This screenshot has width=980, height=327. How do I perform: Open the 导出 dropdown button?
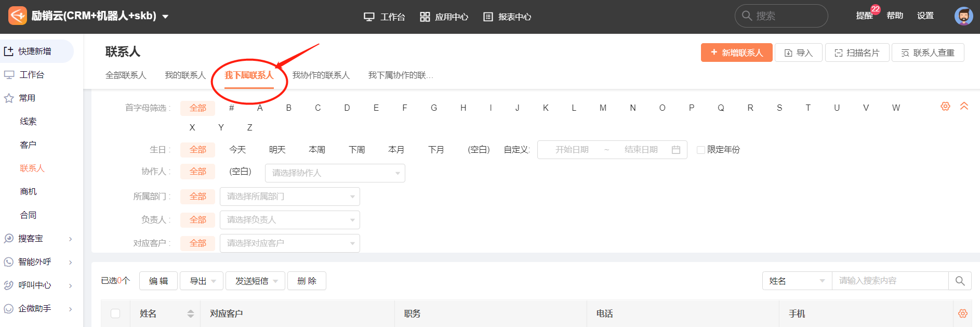coord(202,281)
